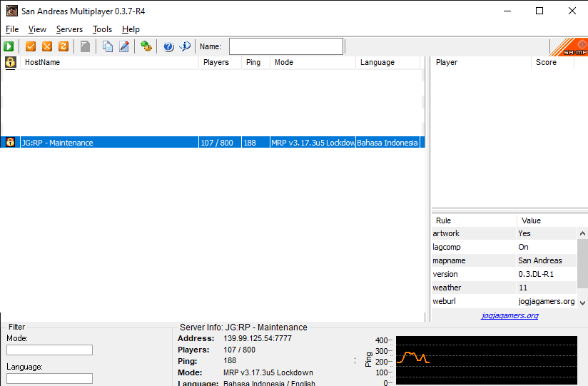Image resolution: width=588 pixels, height=386 pixels.
Task: Click the rules list scroll up arrow
Action: tap(582, 233)
